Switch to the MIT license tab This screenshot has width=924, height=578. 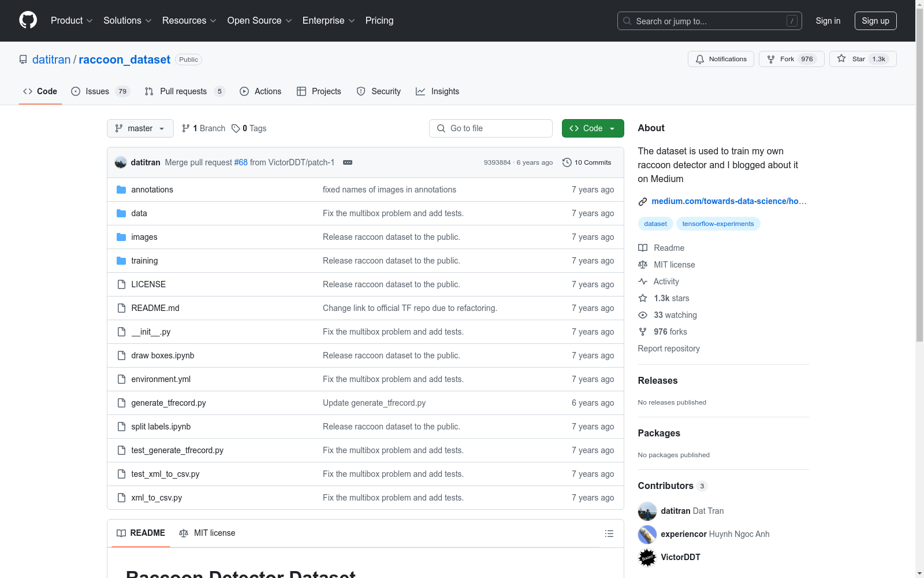(207, 533)
